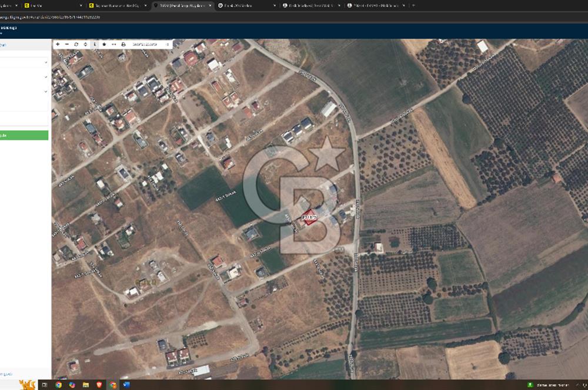Open the blue link at top of left panel
Screen dimensions: 588x390
[x=3, y=45]
